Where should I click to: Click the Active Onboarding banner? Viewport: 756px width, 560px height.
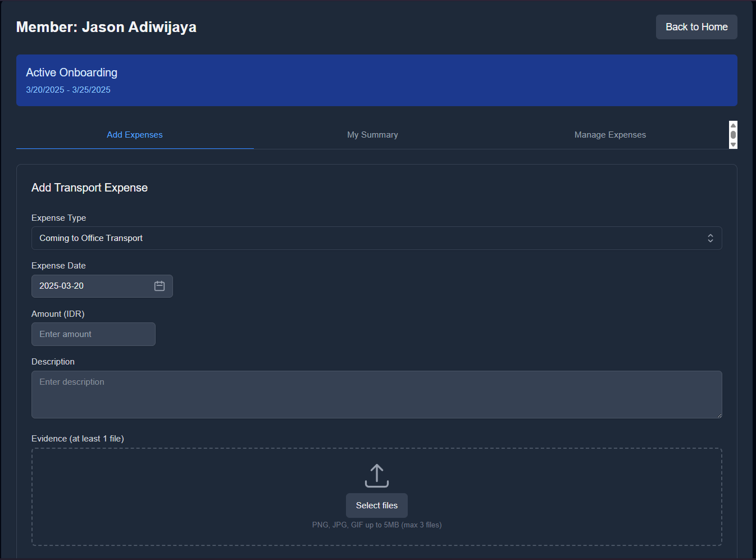376,80
